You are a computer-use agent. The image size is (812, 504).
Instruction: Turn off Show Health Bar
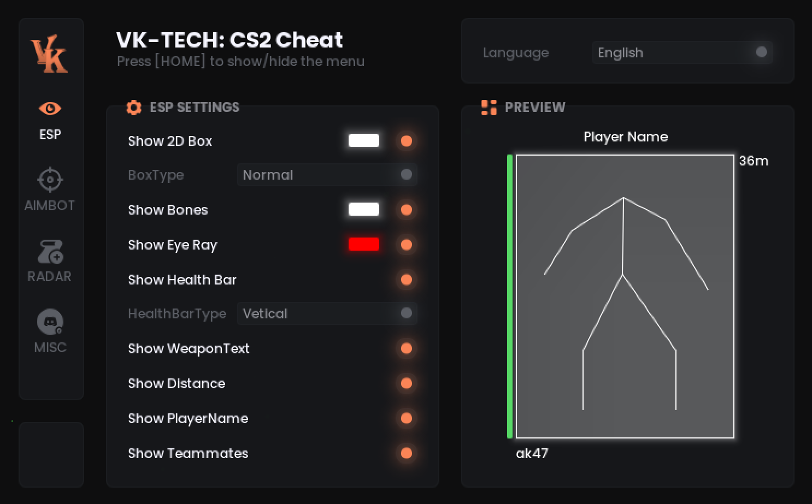coord(406,280)
